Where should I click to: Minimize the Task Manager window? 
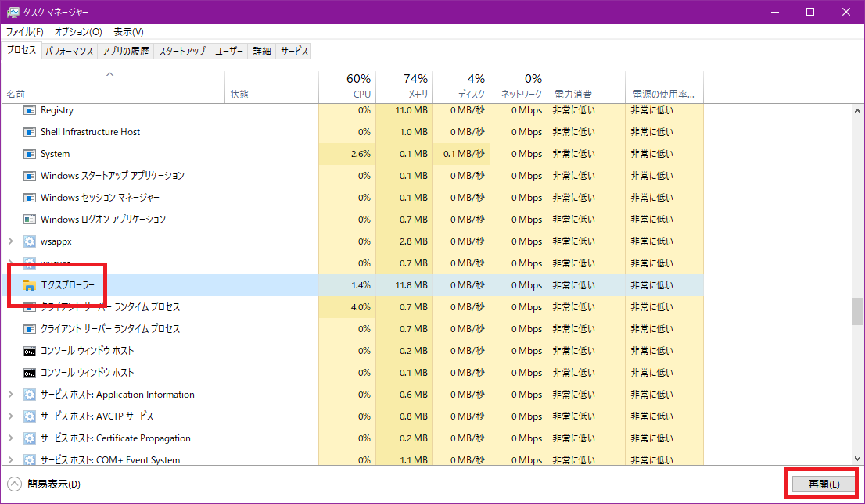774,13
